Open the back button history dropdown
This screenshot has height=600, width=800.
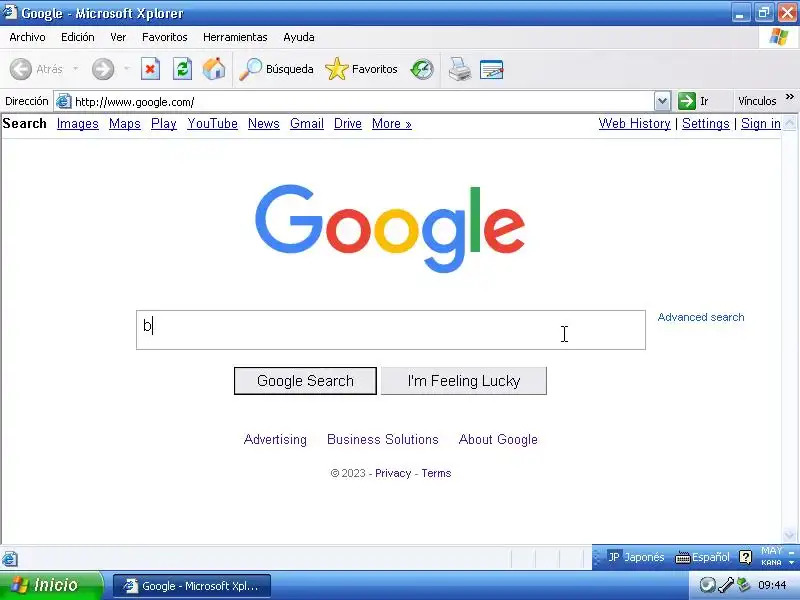76,68
